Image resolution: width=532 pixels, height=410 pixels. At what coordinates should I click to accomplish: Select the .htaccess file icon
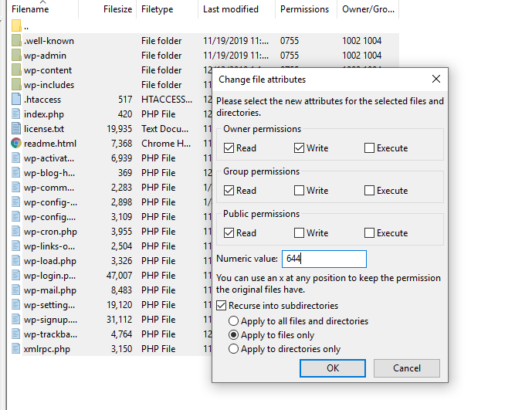pos(16,100)
